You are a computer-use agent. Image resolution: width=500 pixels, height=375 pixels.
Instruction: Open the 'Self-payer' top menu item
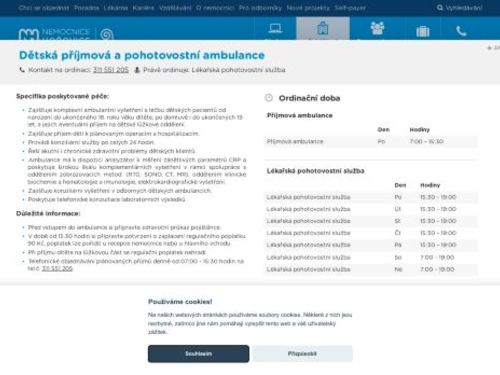pyautogui.click(x=350, y=8)
